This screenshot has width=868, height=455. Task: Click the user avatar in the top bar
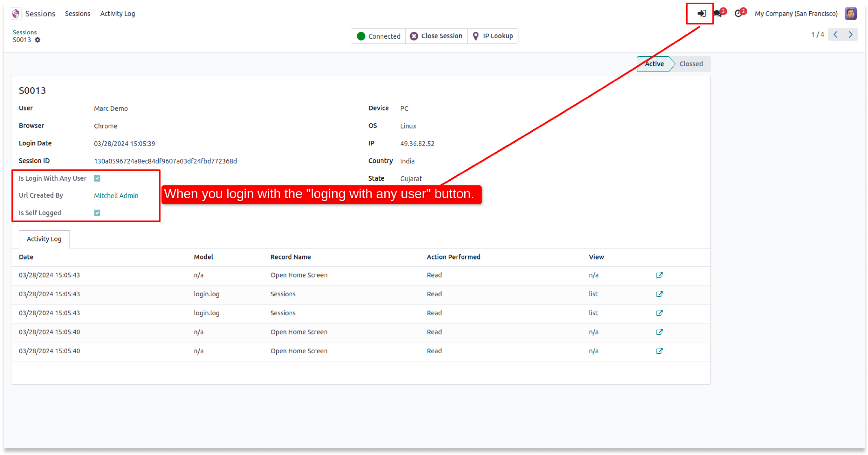tap(850, 13)
